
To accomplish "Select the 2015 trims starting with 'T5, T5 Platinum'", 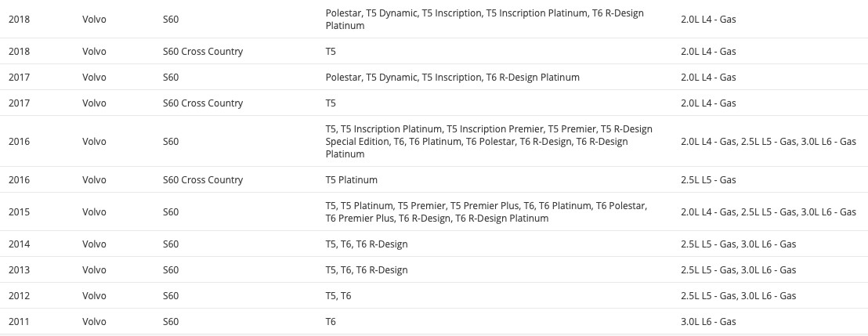I will coord(486,212).
